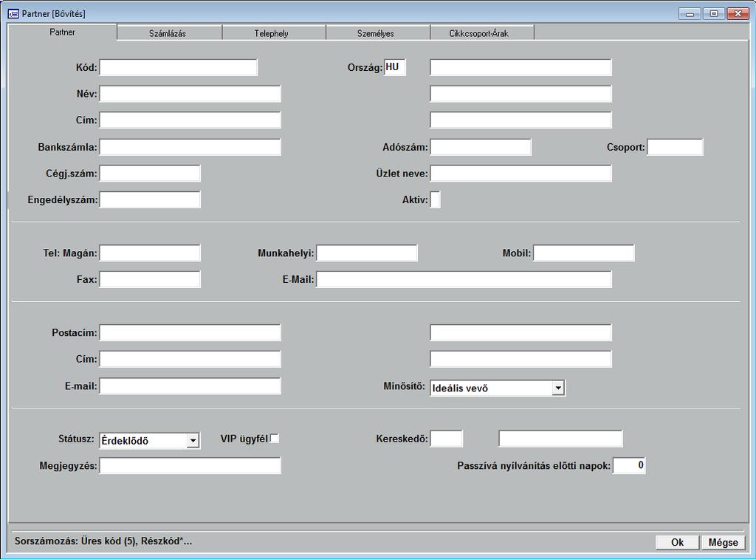Click the wide E-Mail field beside Fax
This screenshot has width=756, height=559.
pyautogui.click(x=464, y=279)
